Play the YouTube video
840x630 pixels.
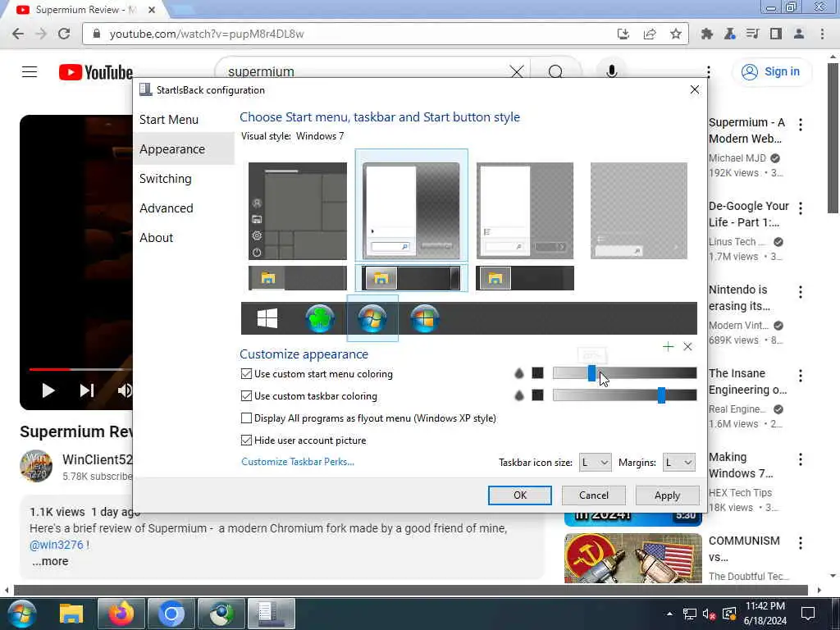point(48,390)
